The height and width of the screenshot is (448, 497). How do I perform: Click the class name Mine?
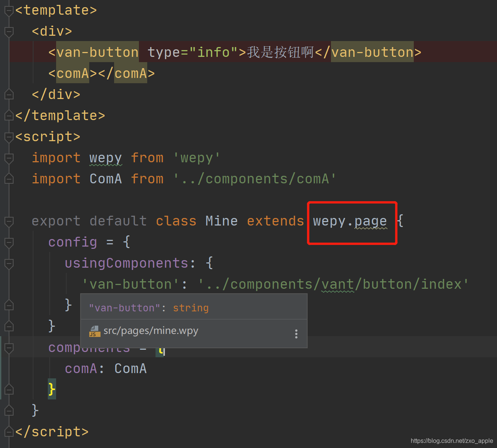click(221, 221)
